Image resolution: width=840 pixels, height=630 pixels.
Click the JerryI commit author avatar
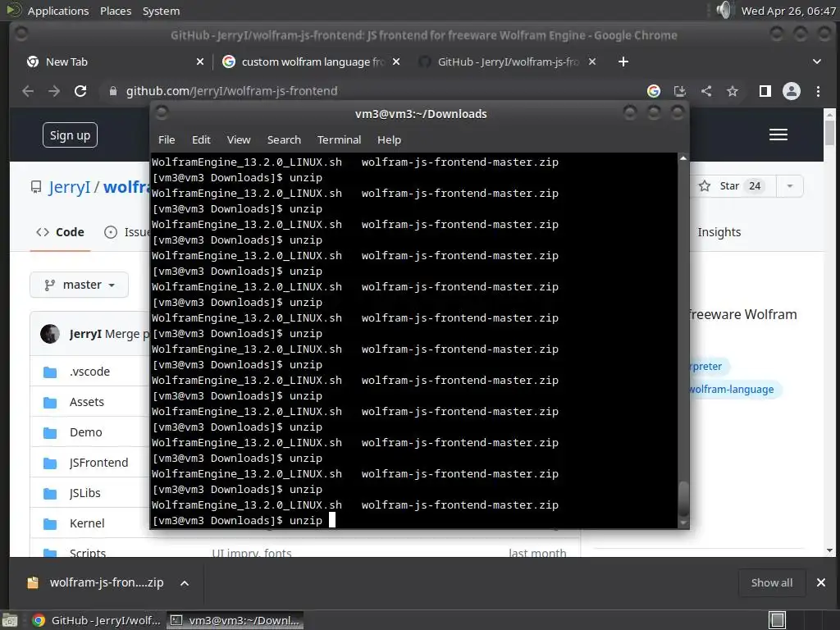[x=50, y=334]
